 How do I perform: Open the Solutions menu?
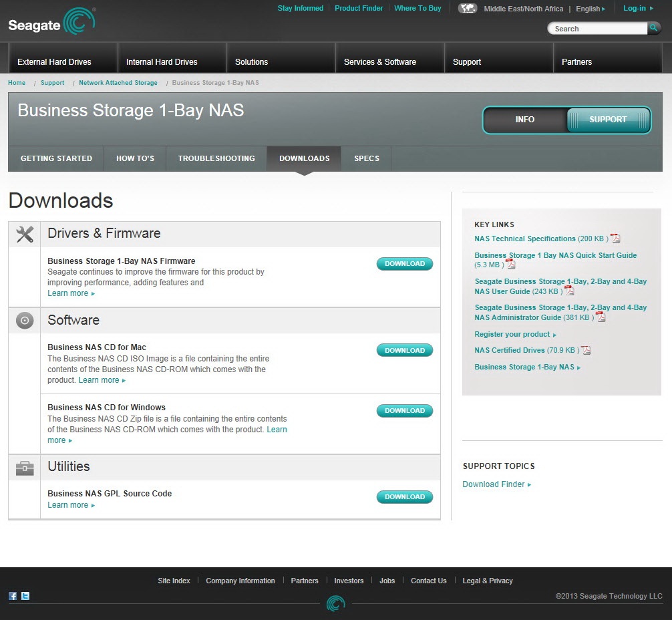point(281,58)
